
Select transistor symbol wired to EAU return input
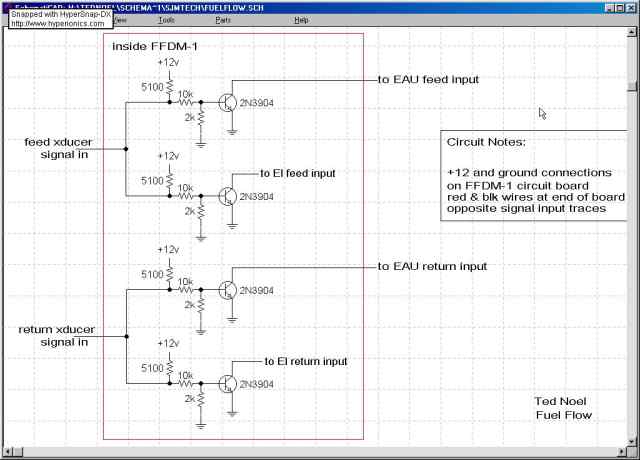coord(227,289)
